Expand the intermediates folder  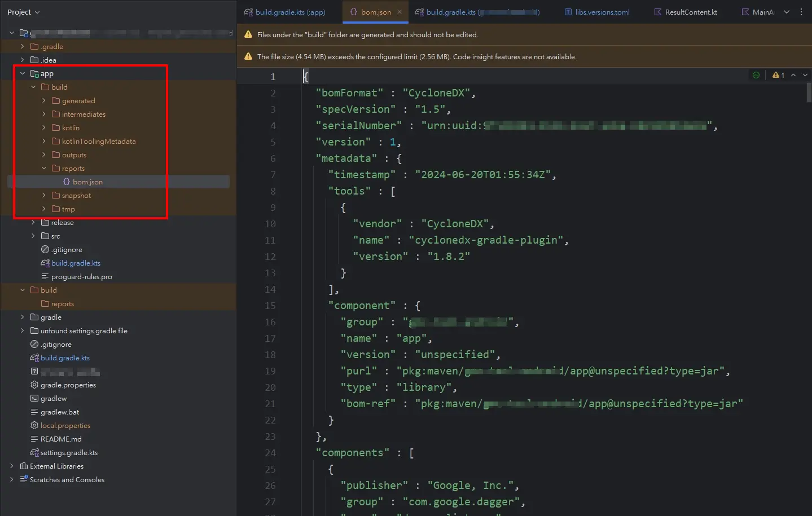point(44,114)
